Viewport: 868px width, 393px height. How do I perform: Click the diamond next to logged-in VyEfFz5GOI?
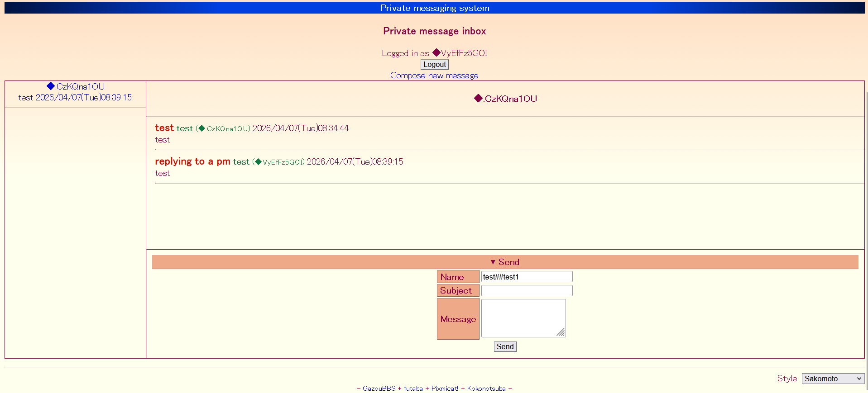(x=436, y=52)
